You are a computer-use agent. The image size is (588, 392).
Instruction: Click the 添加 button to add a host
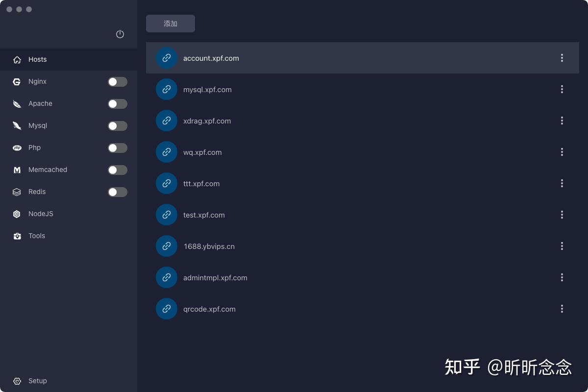[x=170, y=23]
